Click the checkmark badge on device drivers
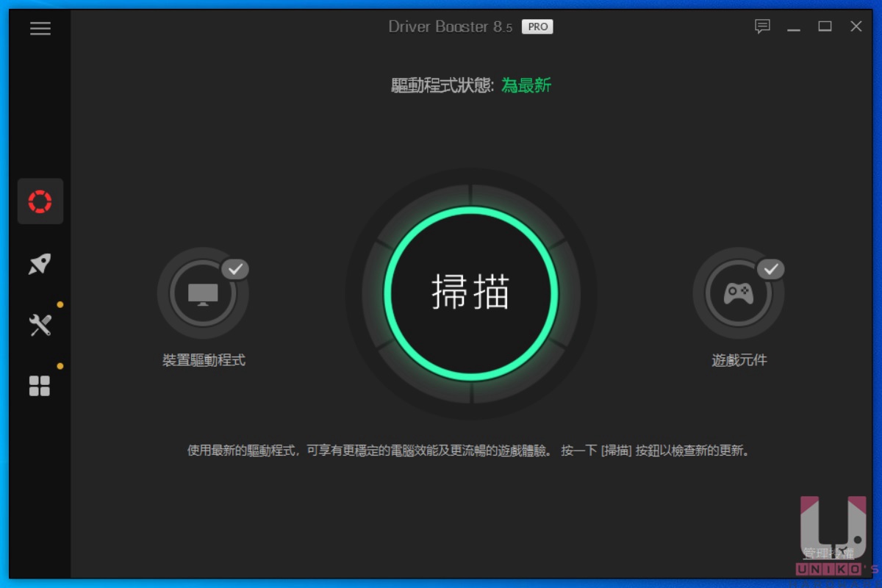This screenshot has width=882, height=588. [x=235, y=270]
